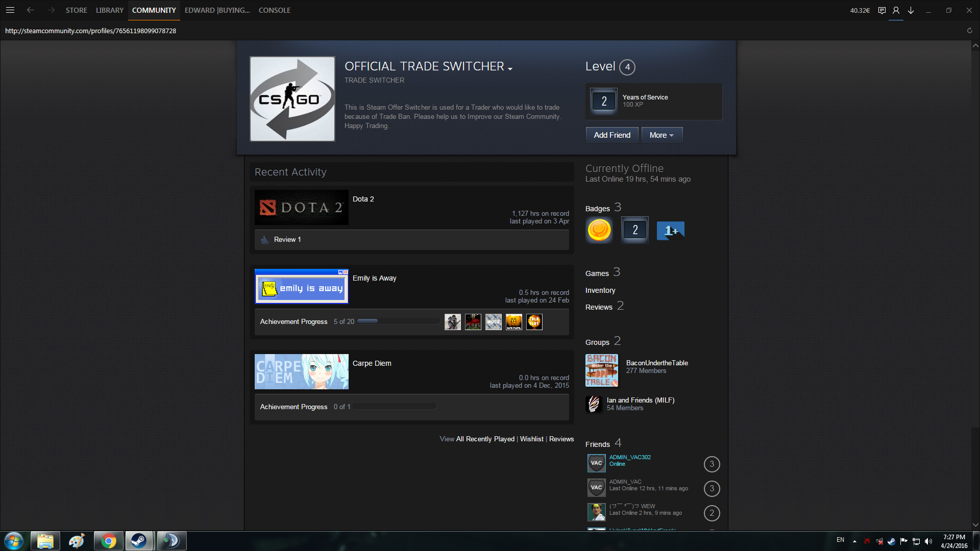The height and width of the screenshot is (551, 980).
Task: Switch to the LIBRARY tab
Action: click(x=110, y=10)
